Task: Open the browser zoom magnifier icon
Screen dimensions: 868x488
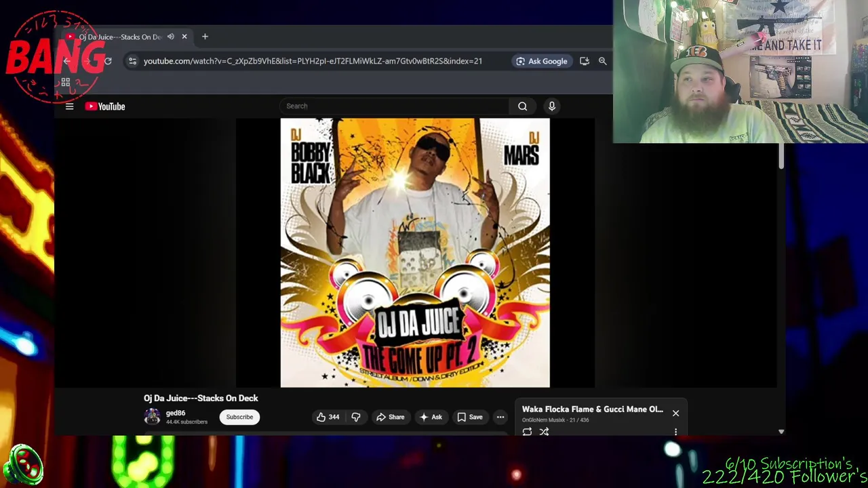Action: [602, 61]
